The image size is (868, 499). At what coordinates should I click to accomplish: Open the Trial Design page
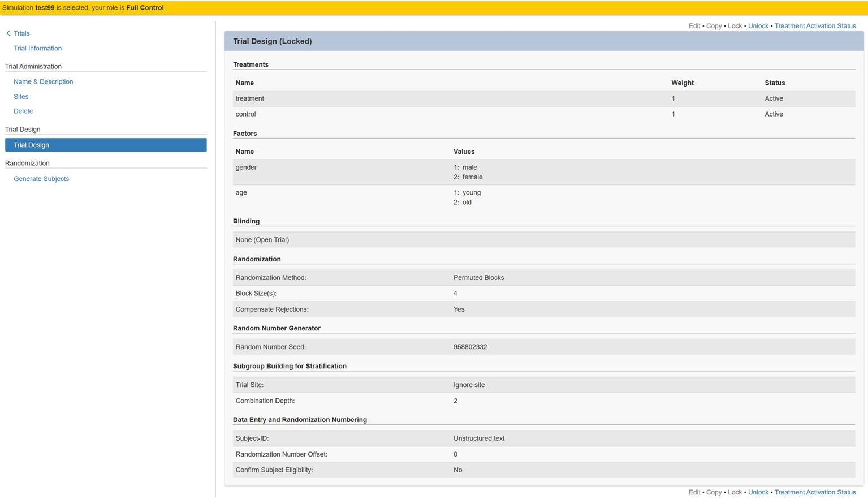[x=31, y=145]
